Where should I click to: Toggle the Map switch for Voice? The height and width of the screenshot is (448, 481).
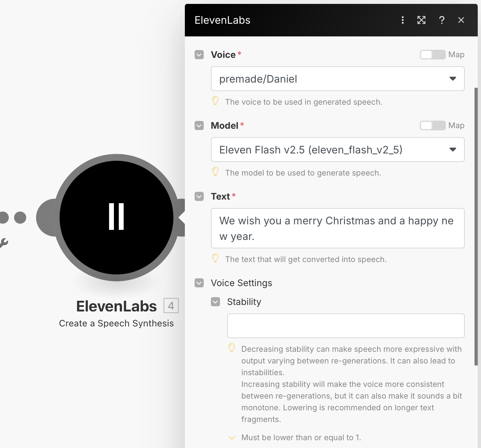433,55
